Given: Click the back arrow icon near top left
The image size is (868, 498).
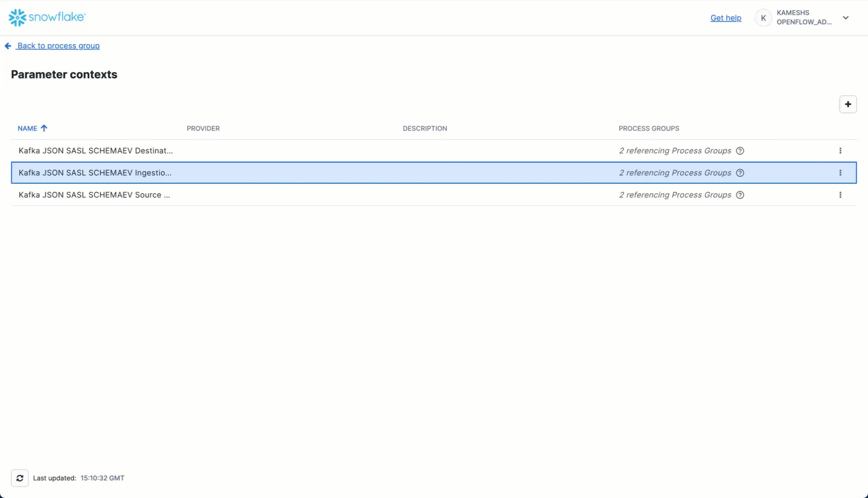Looking at the screenshot, I should pos(8,45).
